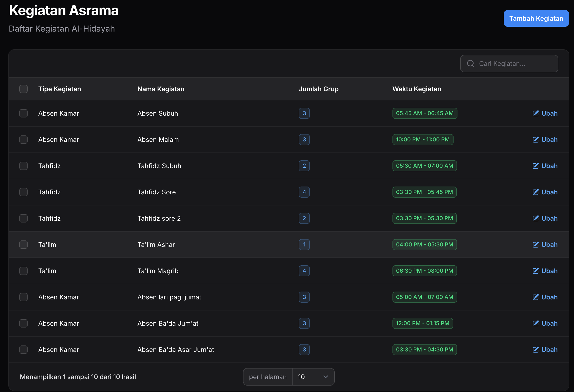Click the edit pencil icon for Absen lari pagi jumat

(x=536, y=297)
